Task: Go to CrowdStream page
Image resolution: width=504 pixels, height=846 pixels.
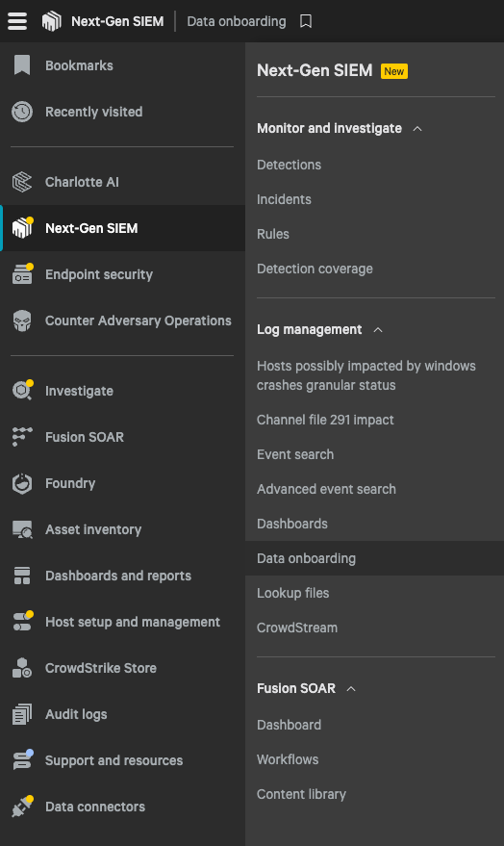Action: 297,628
